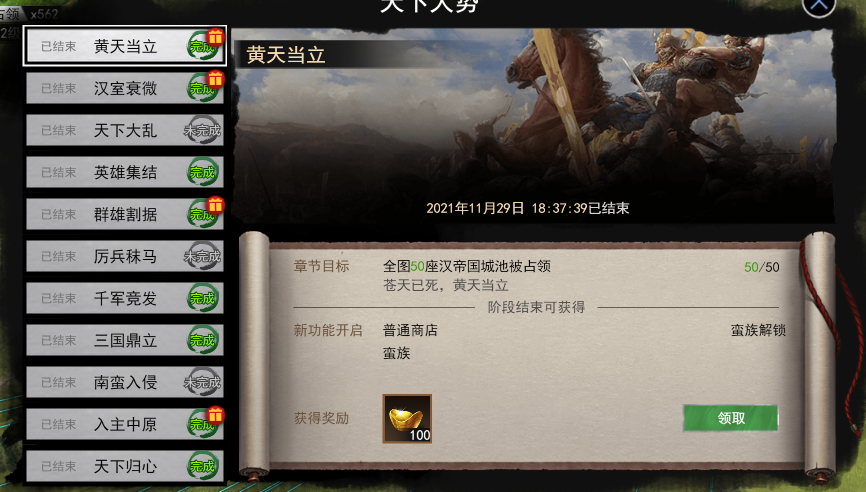The width and height of the screenshot is (866, 492).
Task: Click the gift icon on 入主中原 chapter
Action: coord(215,415)
